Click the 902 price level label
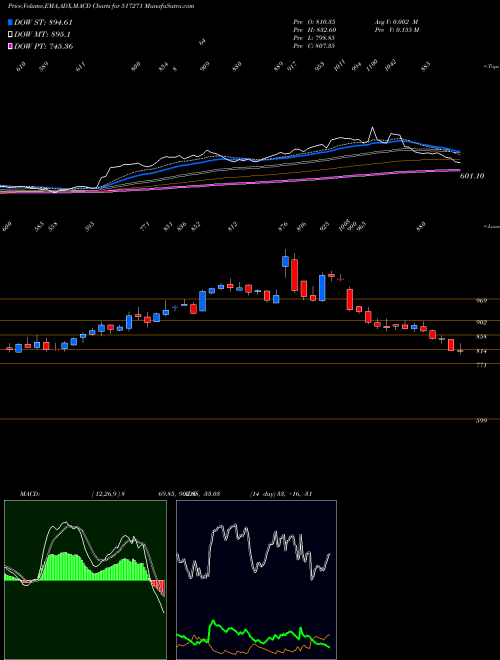This screenshot has width=500, height=660. [481, 322]
